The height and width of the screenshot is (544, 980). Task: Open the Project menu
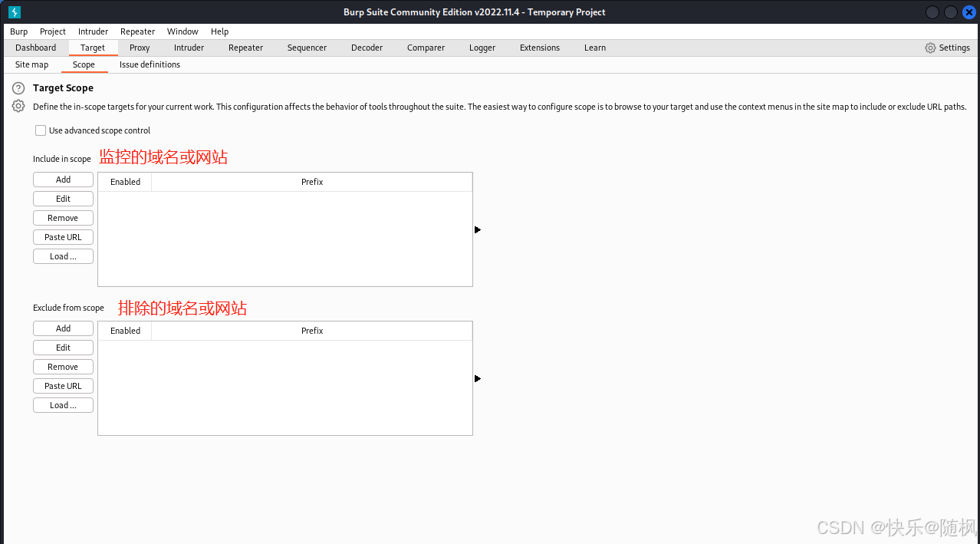(53, 31)
